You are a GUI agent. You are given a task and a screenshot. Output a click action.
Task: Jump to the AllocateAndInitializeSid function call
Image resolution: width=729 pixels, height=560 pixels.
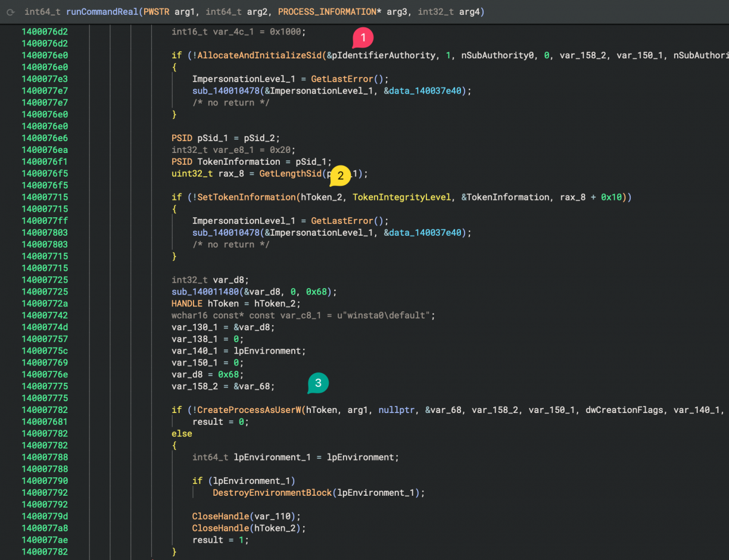tap(259, 55)
